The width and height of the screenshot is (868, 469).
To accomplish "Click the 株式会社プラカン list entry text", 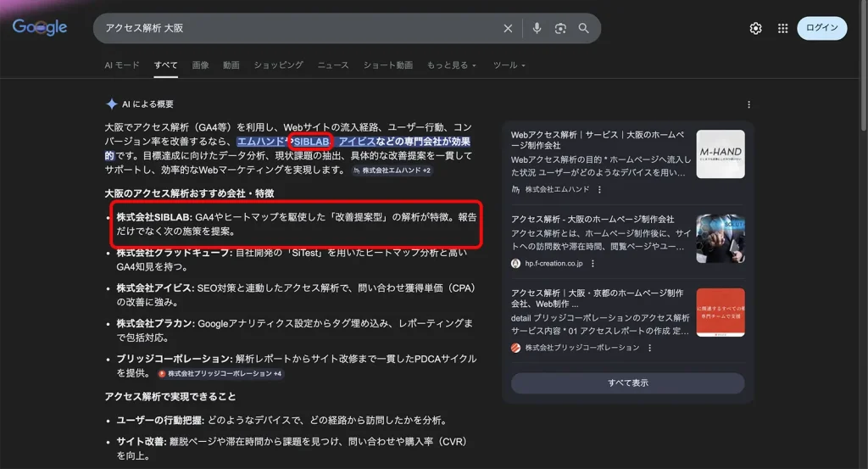I will [x=294, y=330].
